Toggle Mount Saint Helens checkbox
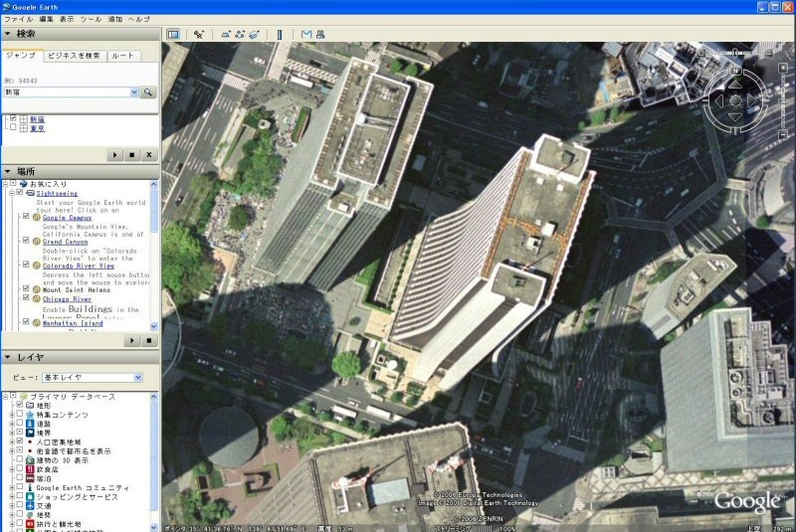The height and width of the screenshot is (532, 796). (26, 289)
